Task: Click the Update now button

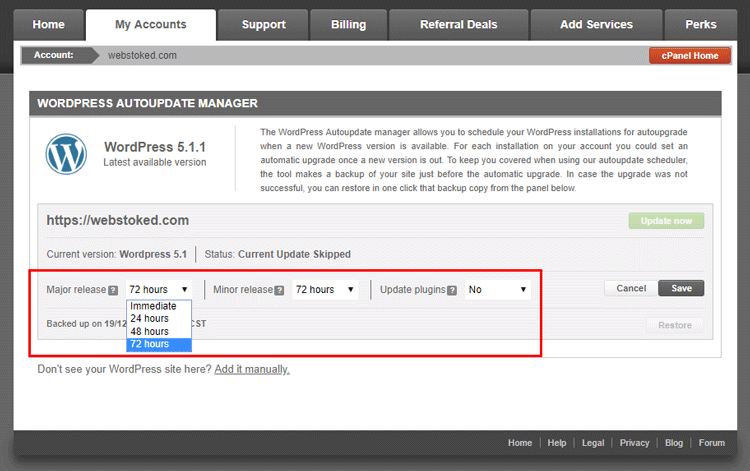Action: (x=666, y=221)
